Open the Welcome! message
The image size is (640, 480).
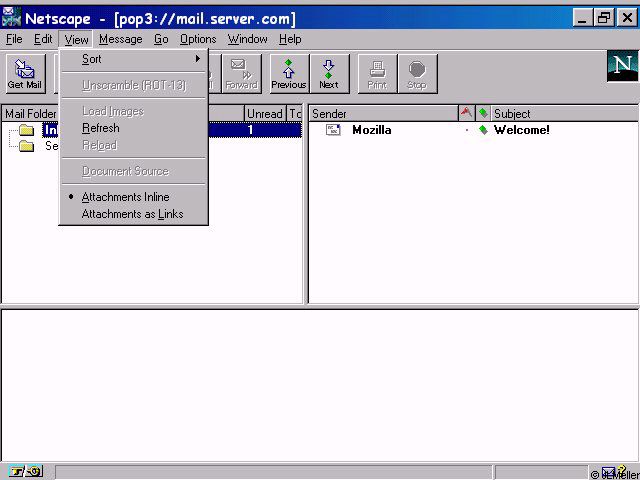pyautogui.click(x=522, y=130)
